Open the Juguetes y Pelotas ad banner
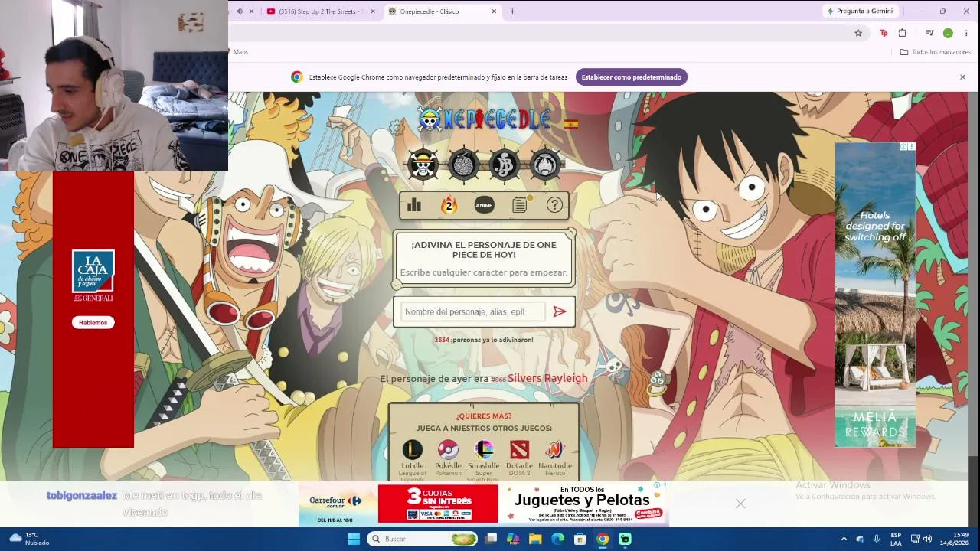The image size is (980, 551). [x=583, y=504]
